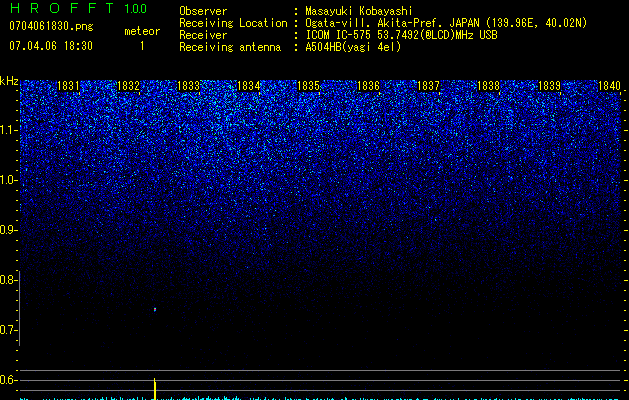Click the Receiving Location label
629x400 pixels.
click(x=233, y=23)
